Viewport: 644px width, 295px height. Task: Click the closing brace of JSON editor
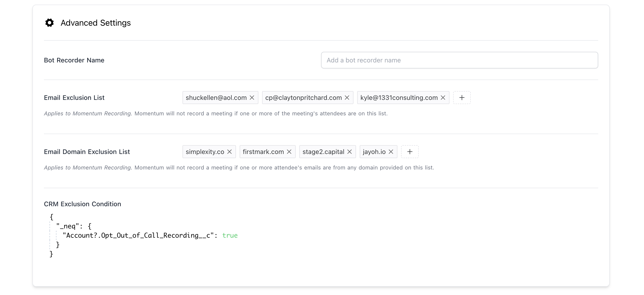pos(51,254)
